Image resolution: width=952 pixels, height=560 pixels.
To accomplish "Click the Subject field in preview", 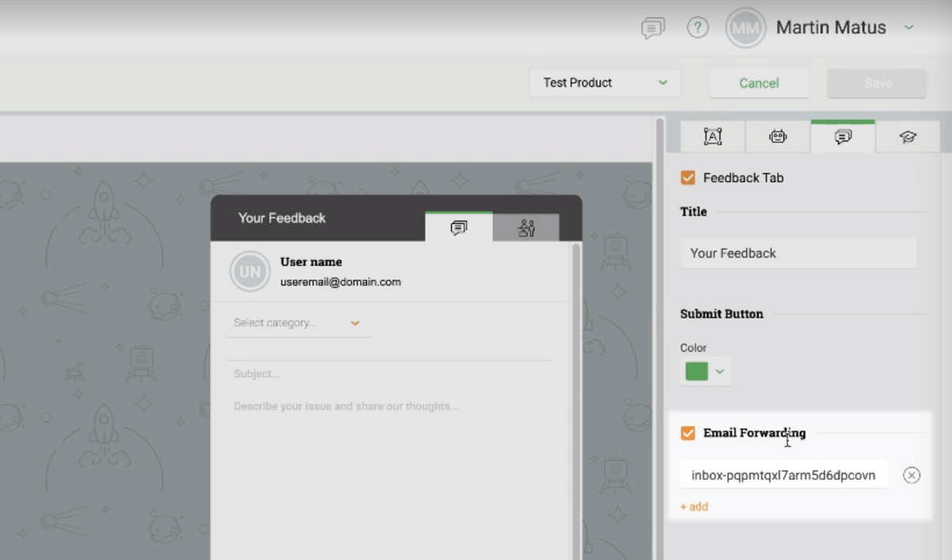I will coord(389,374).
